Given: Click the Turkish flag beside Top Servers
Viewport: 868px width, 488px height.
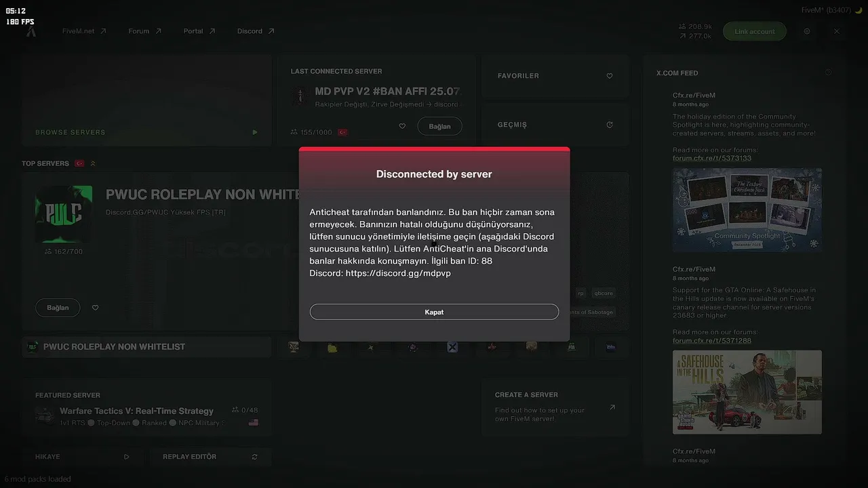Looking at the screenshot, I should (x=79, y=163).
